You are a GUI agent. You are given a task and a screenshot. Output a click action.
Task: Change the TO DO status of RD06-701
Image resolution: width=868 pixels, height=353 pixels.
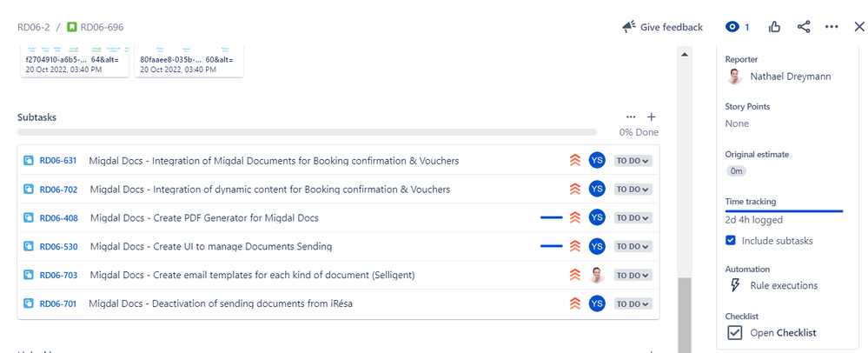click(x=633, y=303)
